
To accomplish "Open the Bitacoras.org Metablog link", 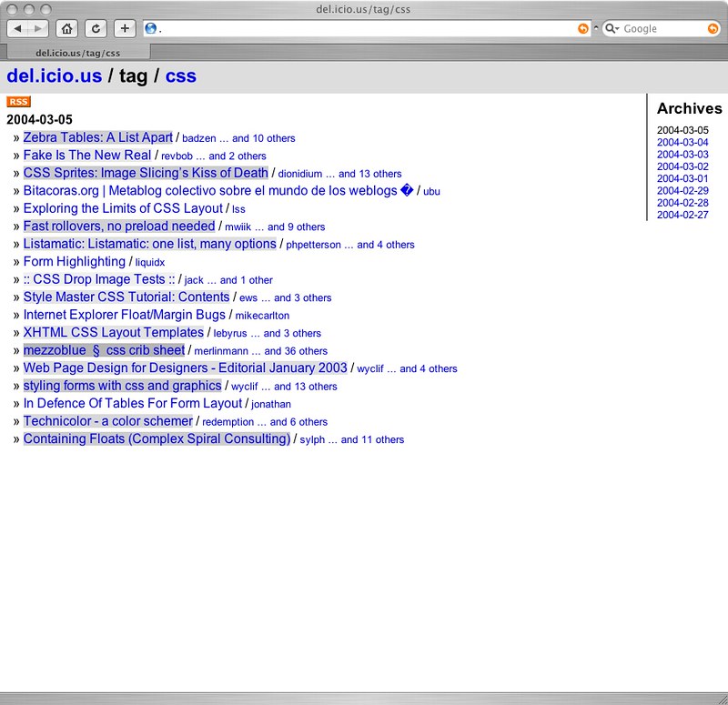I will [x=218, y=190].
